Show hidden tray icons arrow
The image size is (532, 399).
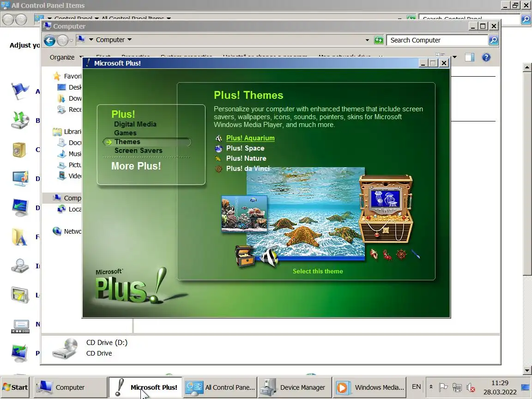click(431, 387)
